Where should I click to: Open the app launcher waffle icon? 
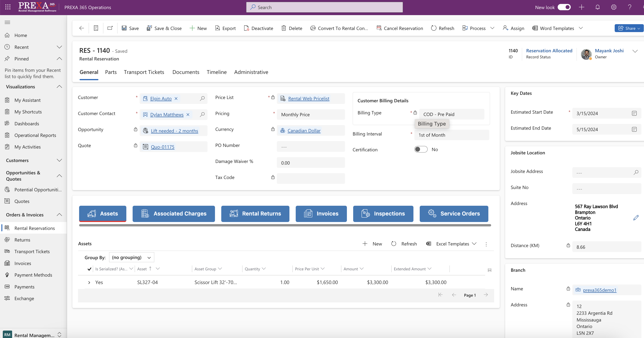[x=8, y=7]
